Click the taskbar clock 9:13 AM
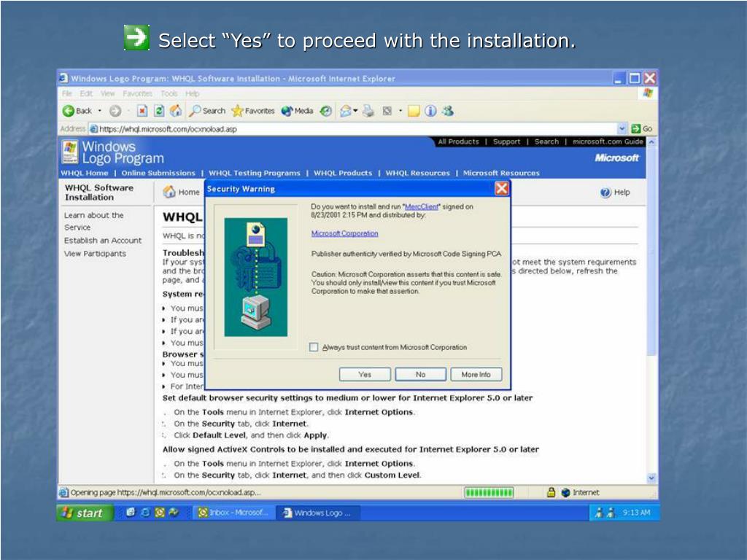Viewport: 747px width, 560px height. click(636, 513)
